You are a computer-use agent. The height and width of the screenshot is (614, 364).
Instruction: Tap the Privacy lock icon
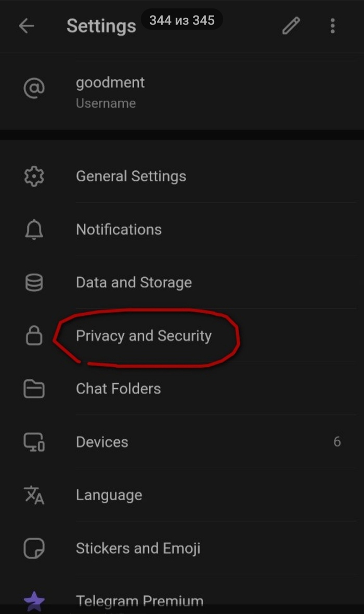[34, 336]
